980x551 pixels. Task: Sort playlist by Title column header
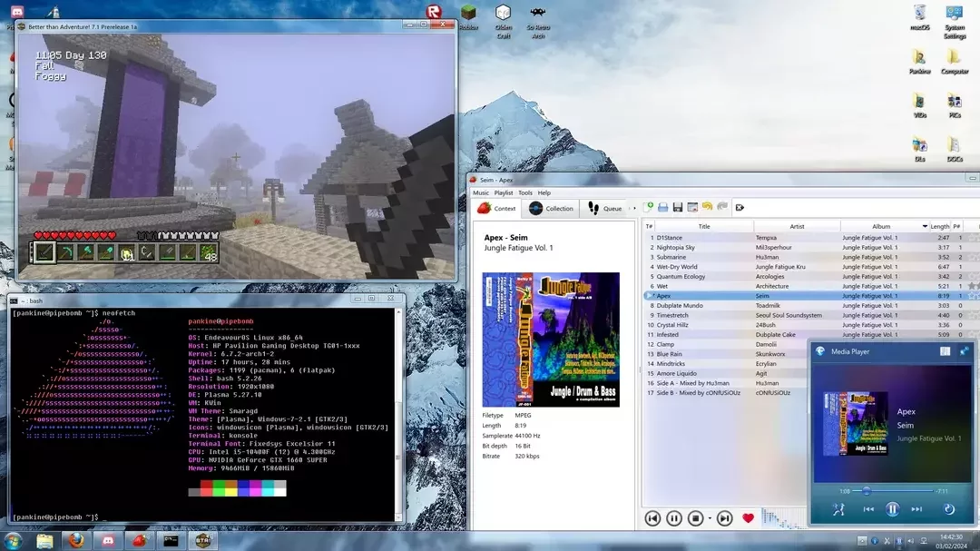click(704, 226)
